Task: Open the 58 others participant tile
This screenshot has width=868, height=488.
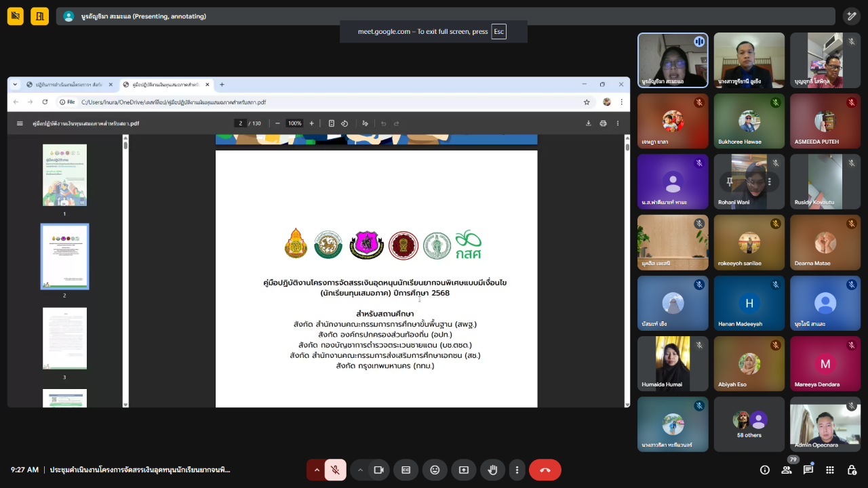Action: [x=749, y=424]
